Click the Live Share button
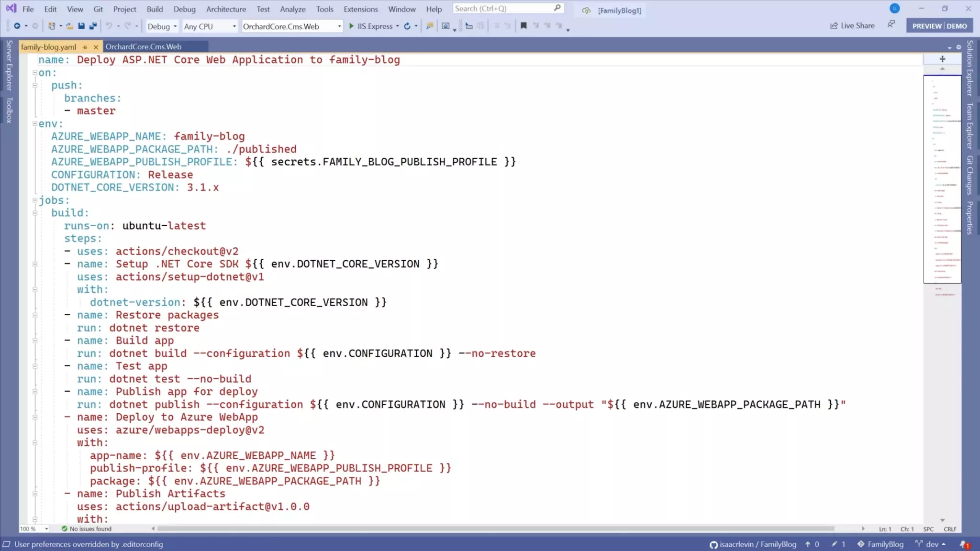This screenshot has width=980, height=551. coord(852,26)
